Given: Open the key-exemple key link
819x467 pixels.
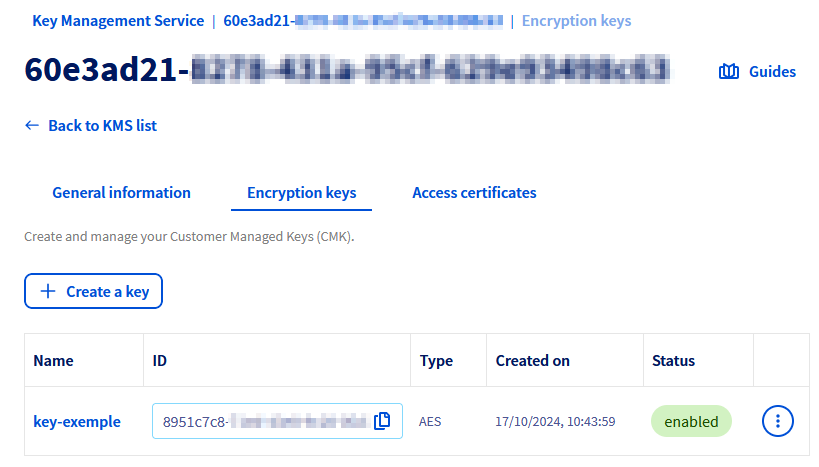Looking at the screenshot, I should 77,422.
